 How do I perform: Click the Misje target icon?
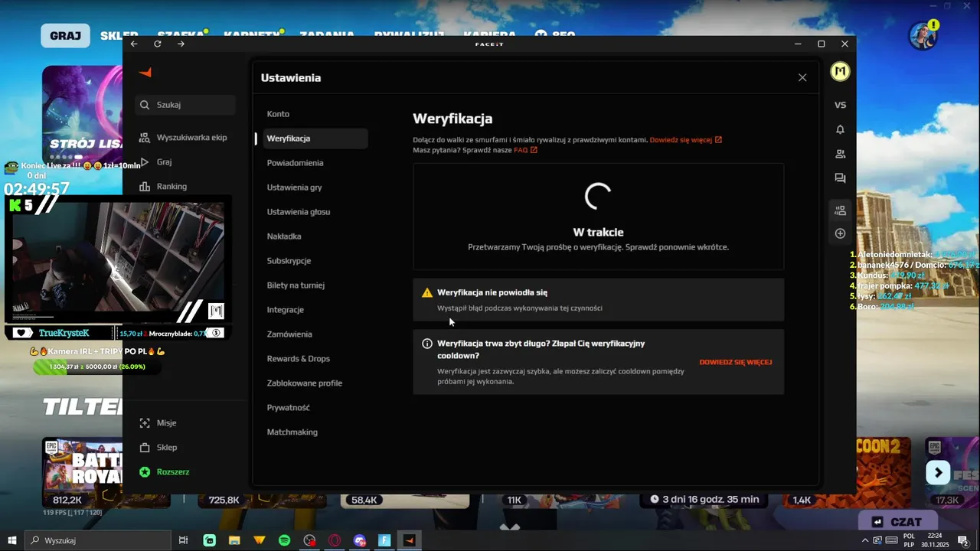145,423
